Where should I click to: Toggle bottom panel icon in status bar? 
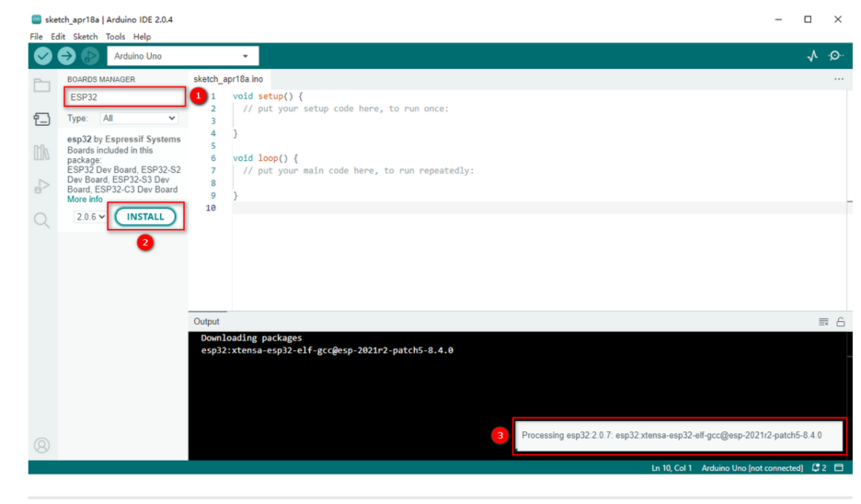coord(839,468)
